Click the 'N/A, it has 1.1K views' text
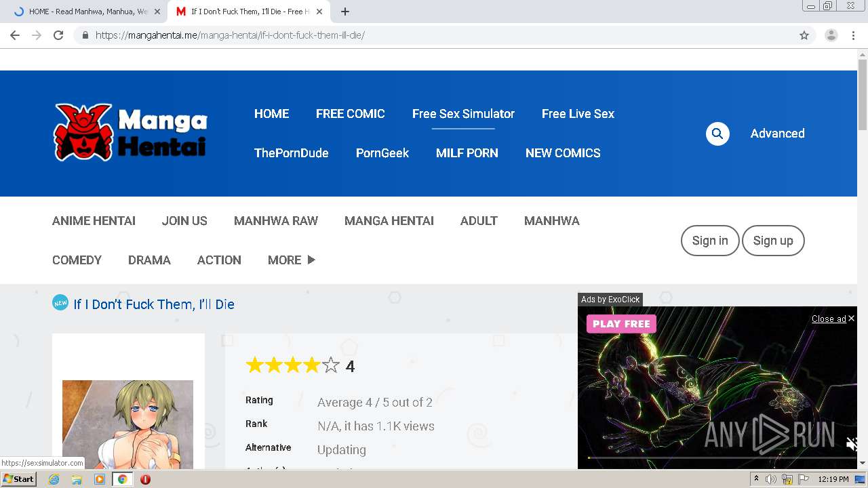This screenshot has height=488, width=868. pyautogui.click(x=376, y=426)
